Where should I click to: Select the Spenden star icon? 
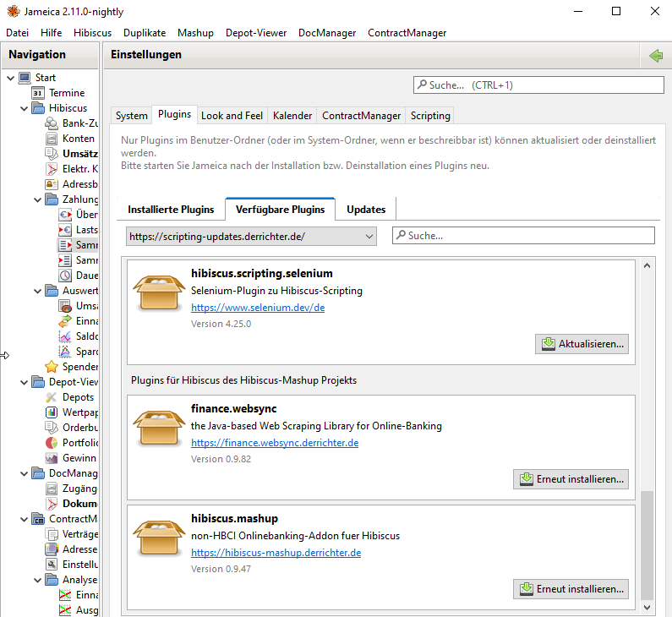(x=52, y=367)
